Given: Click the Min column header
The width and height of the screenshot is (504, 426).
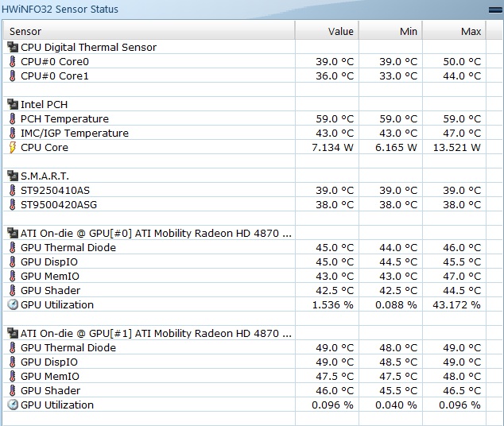Looking at the screenshot, I should coord(390,31).
